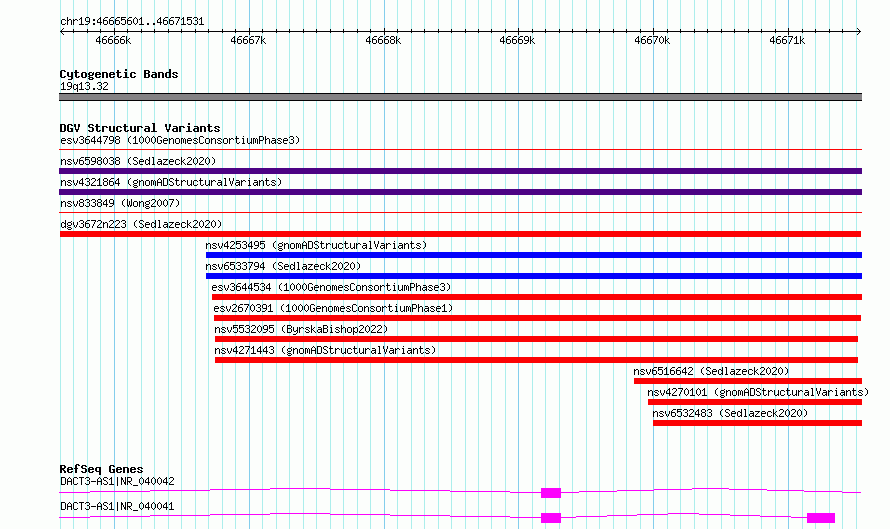This screenshot has width=890, height=529.
Task: Click the esv2670391 1000GenomesConsortiumPhase1 bar
Action: [x=538, y=318]
